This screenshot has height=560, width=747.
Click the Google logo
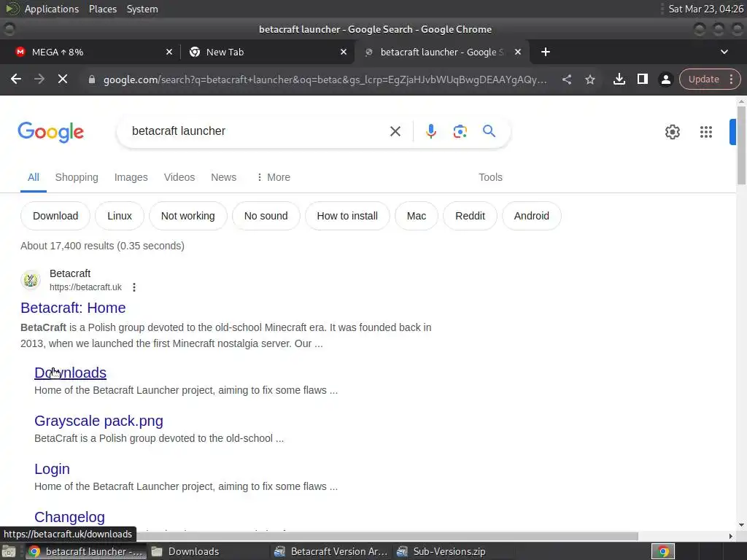coord(51,132)
